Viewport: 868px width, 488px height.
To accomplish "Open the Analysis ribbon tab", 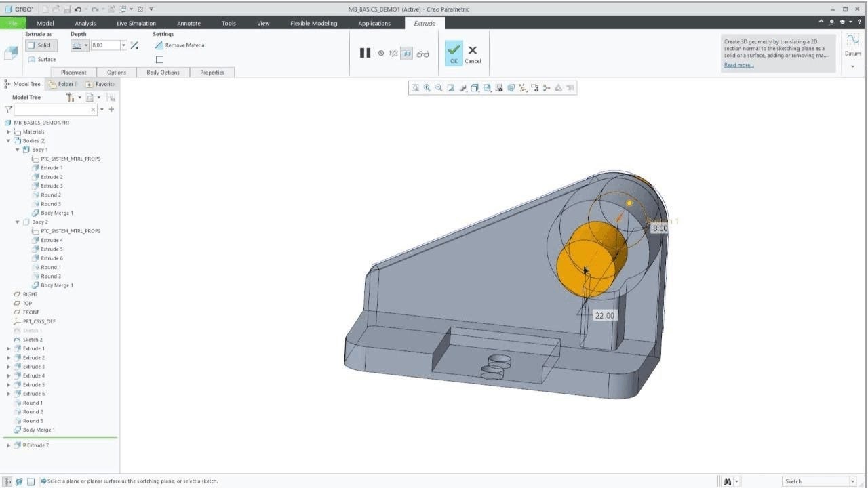I will tap(85, 23).
